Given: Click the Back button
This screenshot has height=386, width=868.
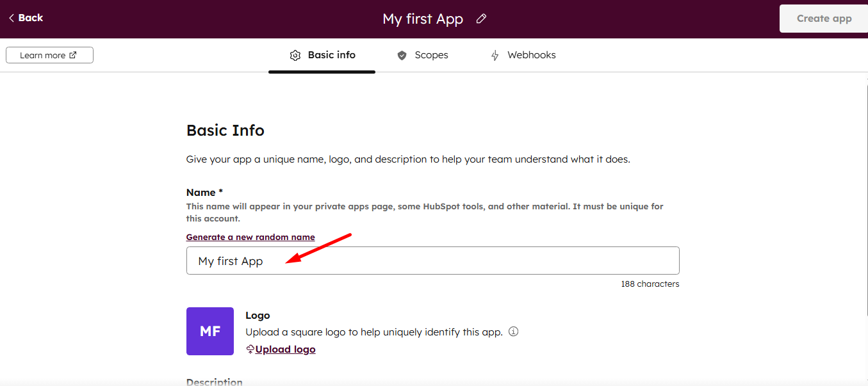Looking at the screenshot, I should 26,18.
